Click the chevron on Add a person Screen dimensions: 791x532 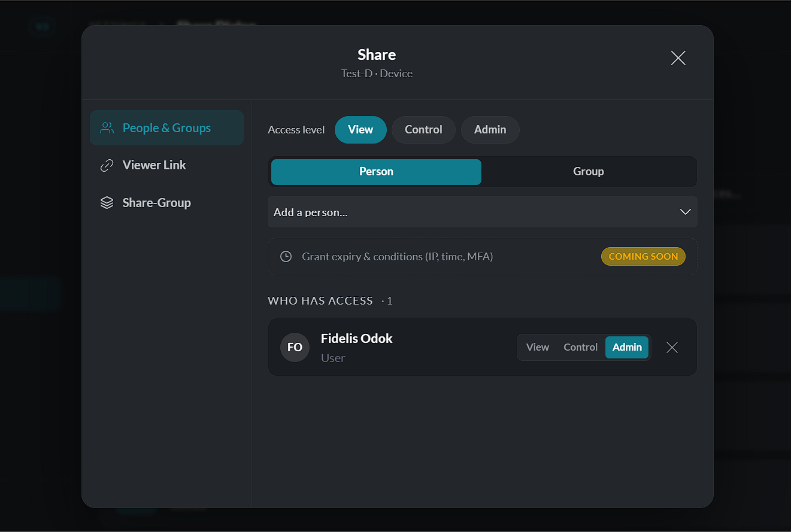coord(686,212)
